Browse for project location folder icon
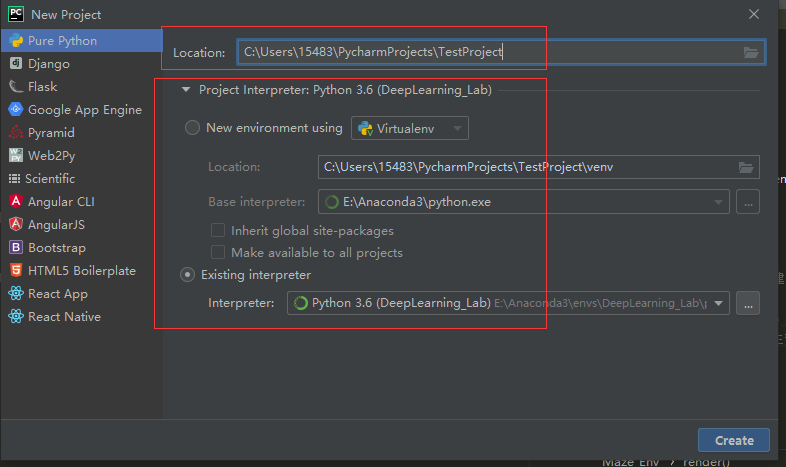Viewport: 786px width, 467px height. [x=750, y=52]
